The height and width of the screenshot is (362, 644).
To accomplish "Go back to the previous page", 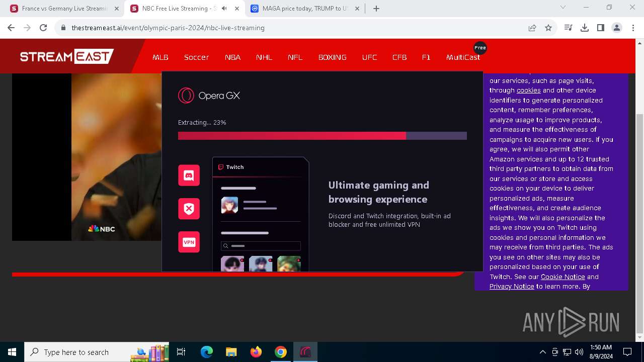I will 11,28.
